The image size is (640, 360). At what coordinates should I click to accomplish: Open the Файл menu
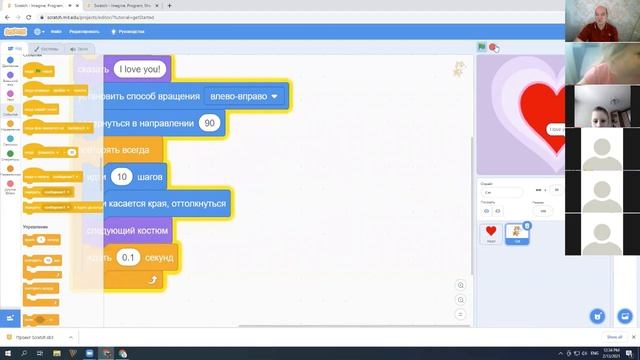(x=56, y=31)
